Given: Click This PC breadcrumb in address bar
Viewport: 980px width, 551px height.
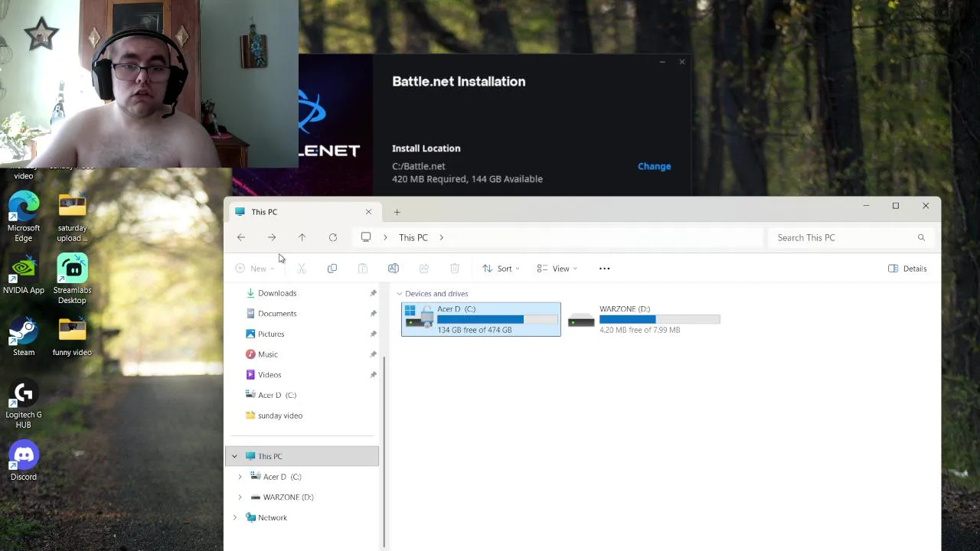Looking at the screenshot, I should tap(413, 238).
